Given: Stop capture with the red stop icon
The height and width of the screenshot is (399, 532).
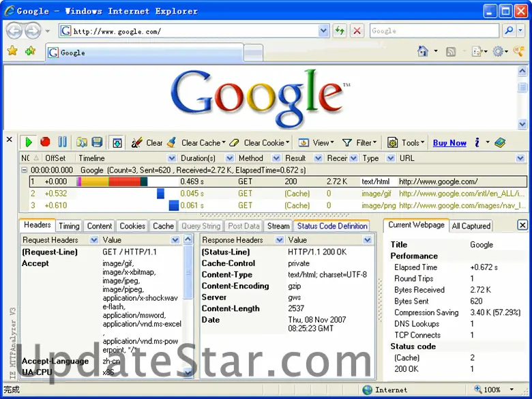Looking at the screenshot, I should 45,142.
